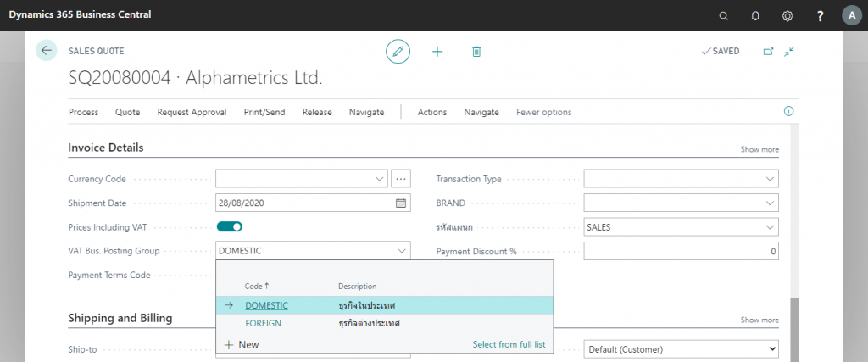Click the plus icon to create new quote
This screenshot has height=362, width=868.
point(437,52)
